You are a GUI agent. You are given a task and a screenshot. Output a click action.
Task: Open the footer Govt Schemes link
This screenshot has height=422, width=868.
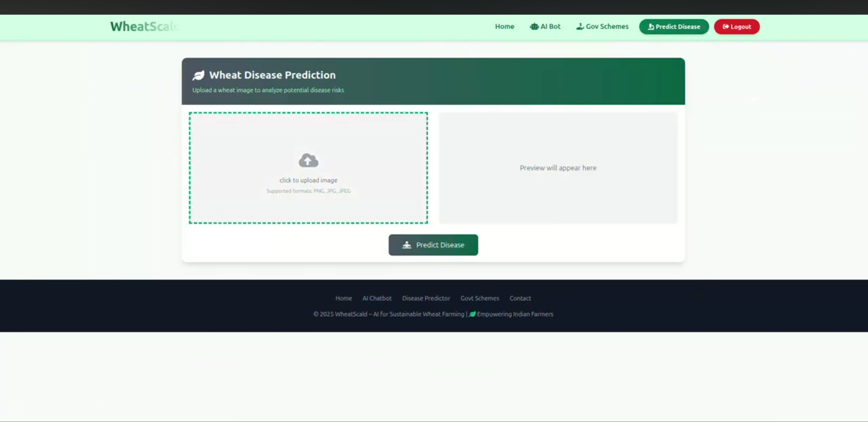pyautogui.click(x=480, y=298)
